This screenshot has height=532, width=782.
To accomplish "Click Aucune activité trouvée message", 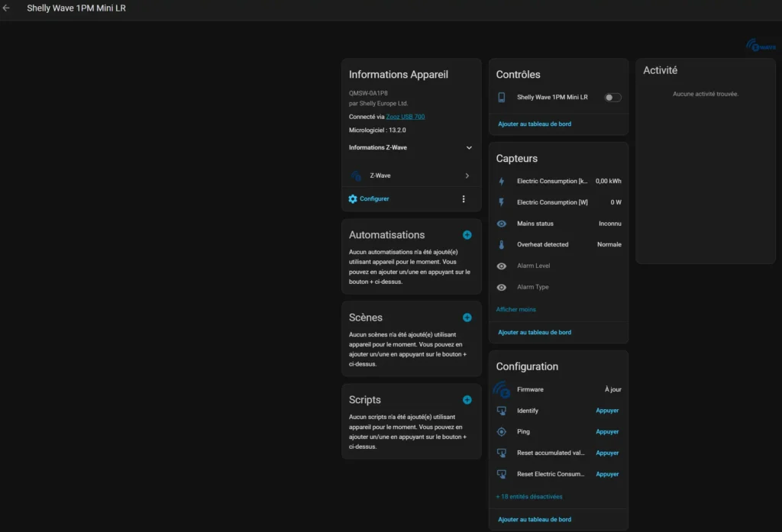I will click(x=705, y=94).
